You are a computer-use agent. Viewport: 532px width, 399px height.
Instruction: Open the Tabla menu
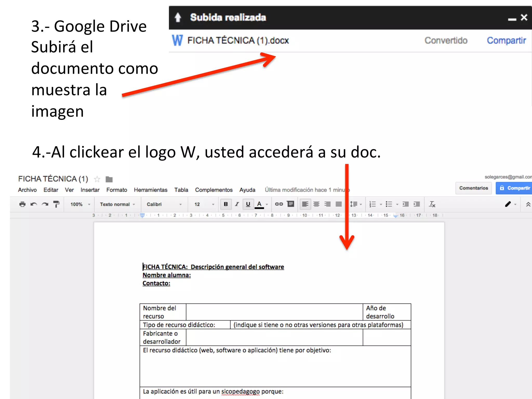[181, 190]
